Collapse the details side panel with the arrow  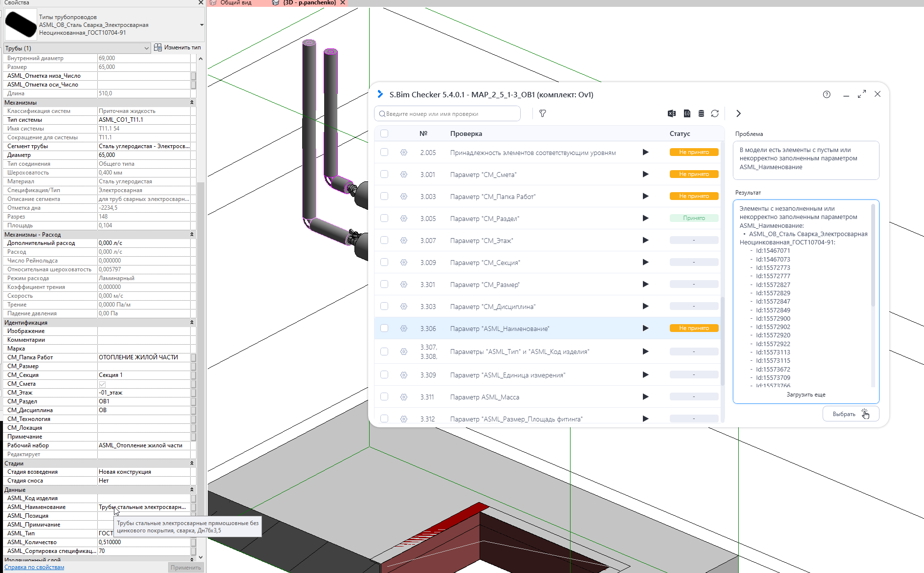(738, 113)
